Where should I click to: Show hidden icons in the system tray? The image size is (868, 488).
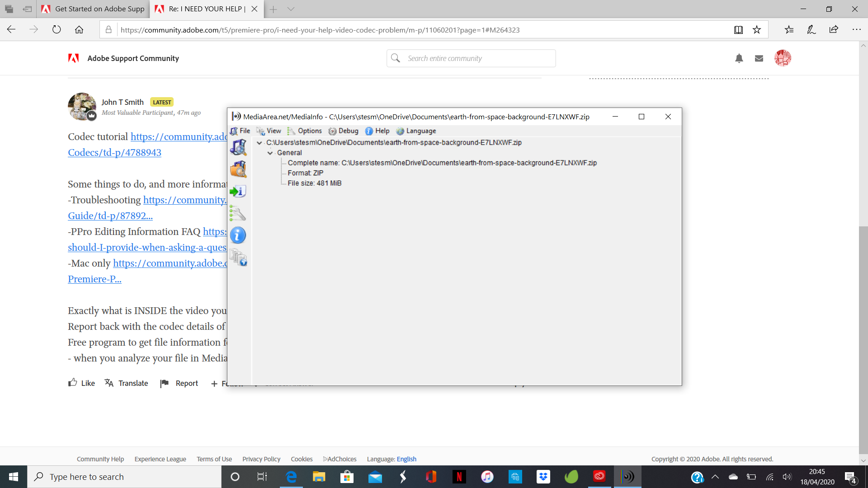pos(716,477)
